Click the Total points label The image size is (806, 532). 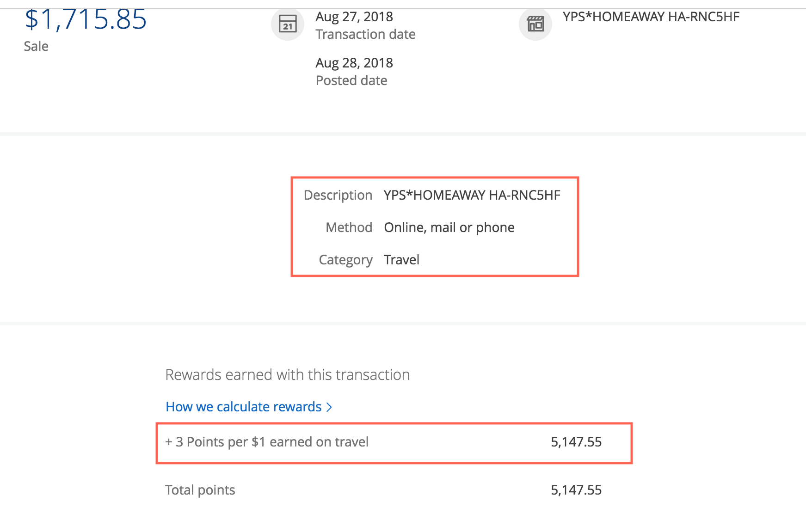click(200, 490)
